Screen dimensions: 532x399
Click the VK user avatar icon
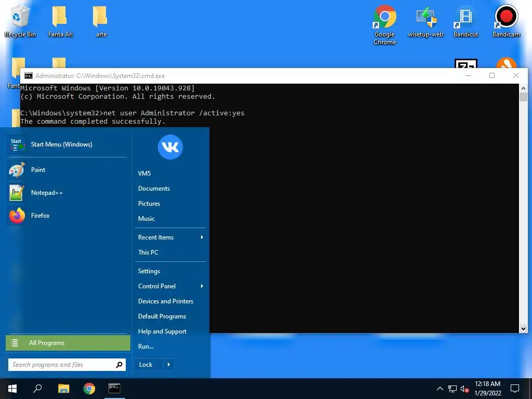170,147
